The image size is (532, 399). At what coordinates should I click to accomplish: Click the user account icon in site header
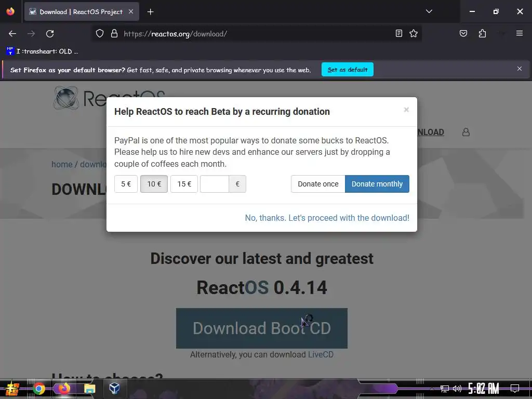466,132
